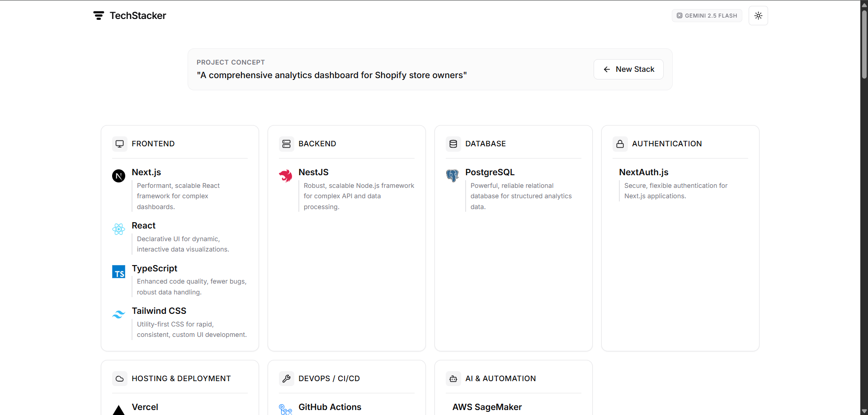Click the New Stack button
Viewport: 868px width, 415px height.
coord(628,69)
